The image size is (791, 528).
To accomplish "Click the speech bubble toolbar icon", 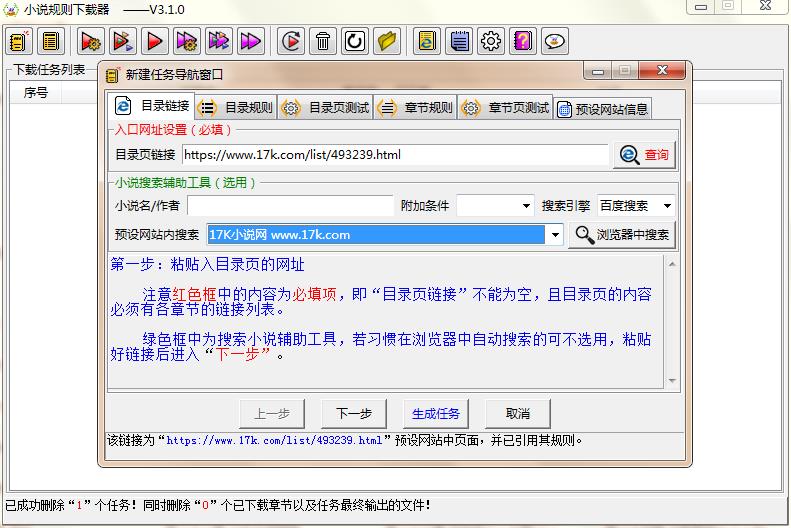I will (555, 41).
